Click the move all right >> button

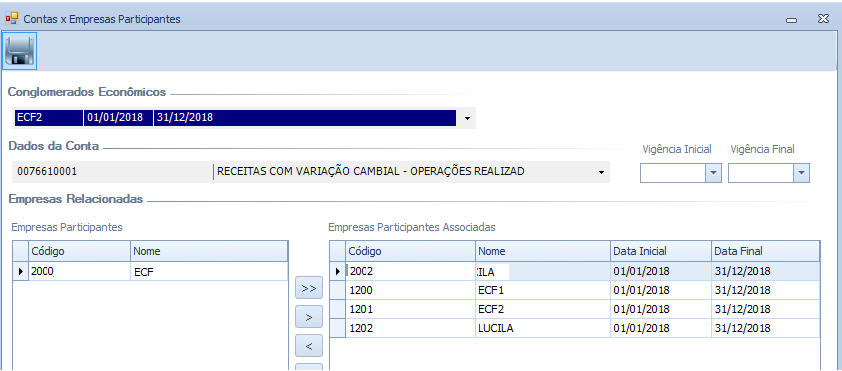309,288
